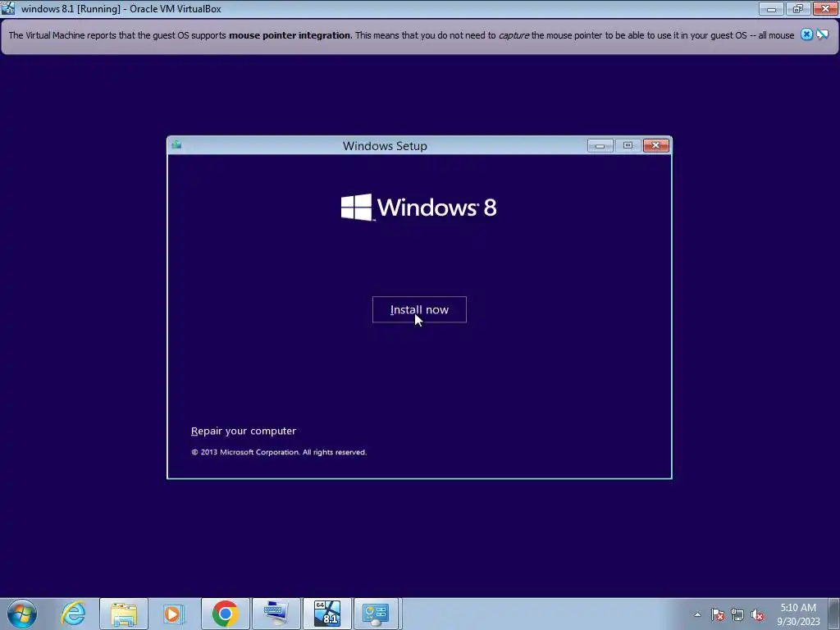Click the 2013 Microsoft Corporation copyright text
Viewport: 840px width, 630px height.
pyautogui.click(x=279, y=452)
